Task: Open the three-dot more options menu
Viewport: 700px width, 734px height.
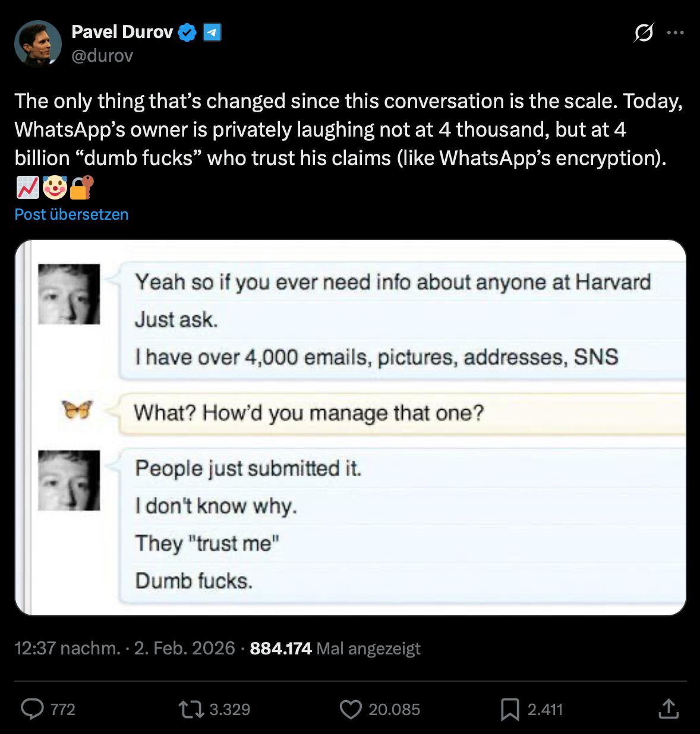Action: coord(675,33)
